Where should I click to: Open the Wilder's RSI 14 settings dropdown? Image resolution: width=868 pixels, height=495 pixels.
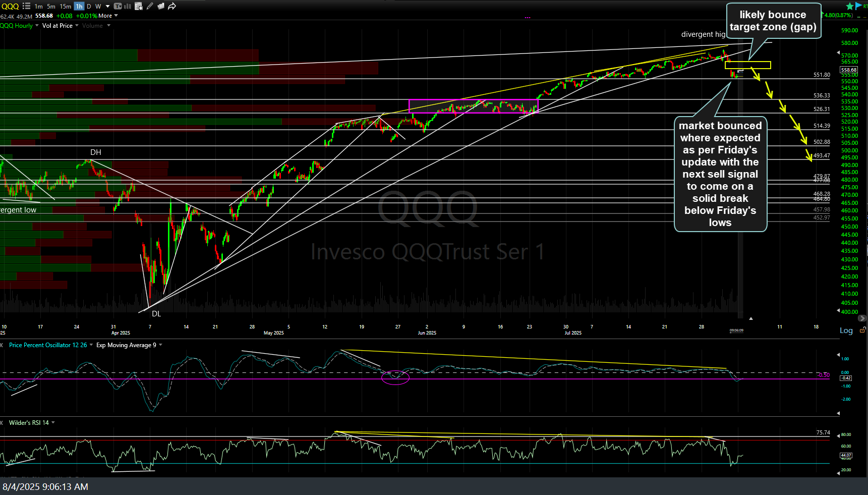tap(52, 422)
